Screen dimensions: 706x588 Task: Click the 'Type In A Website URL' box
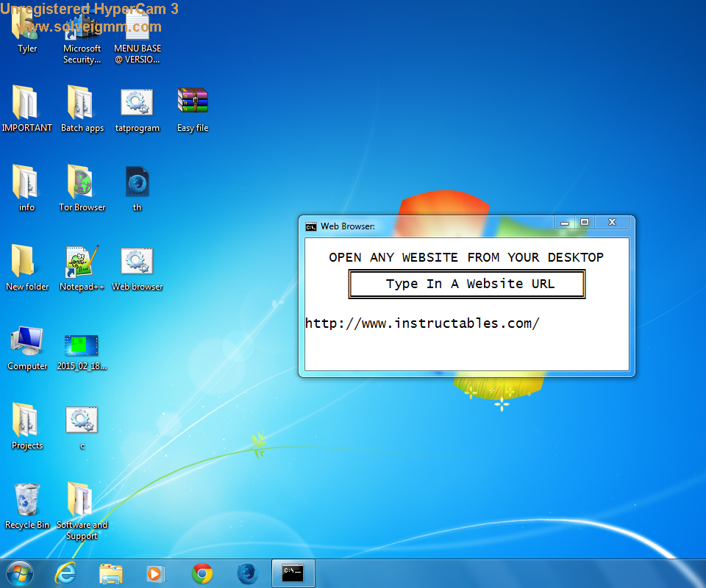click(467, 284)
